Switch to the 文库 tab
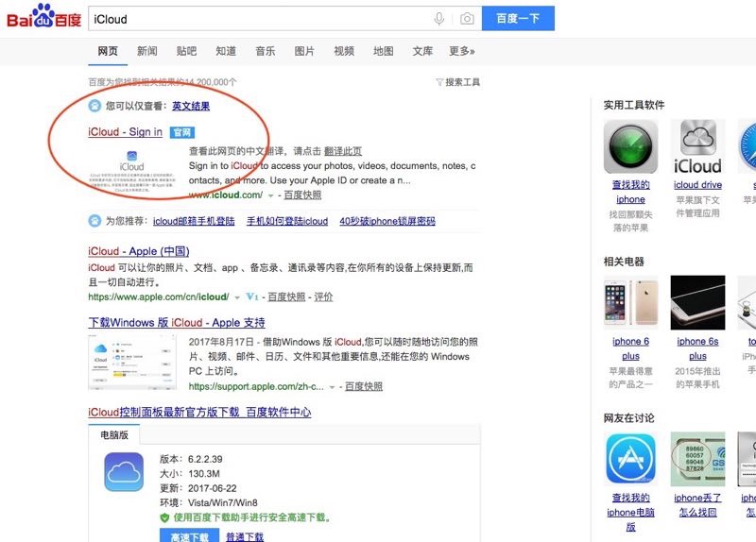This screenshot has height=542, width=756. [x=422, y=51]
